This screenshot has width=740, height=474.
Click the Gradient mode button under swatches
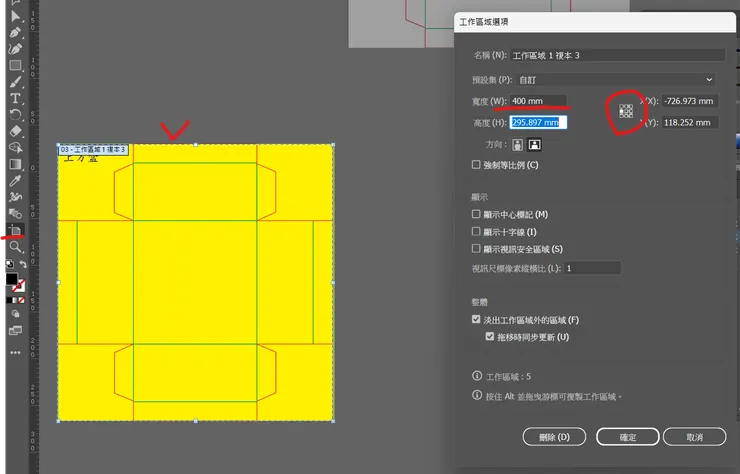click(15, 300)
